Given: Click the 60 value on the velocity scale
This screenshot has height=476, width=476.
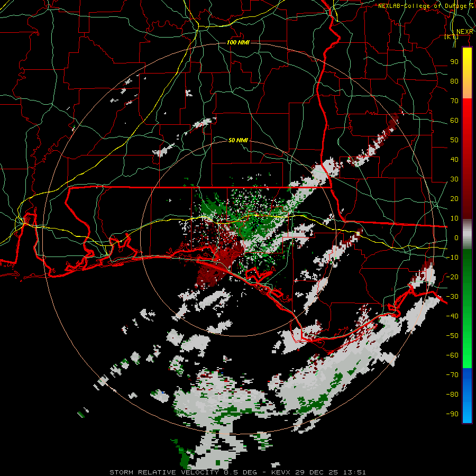Looking at the screenshot, I should (454, 120).
